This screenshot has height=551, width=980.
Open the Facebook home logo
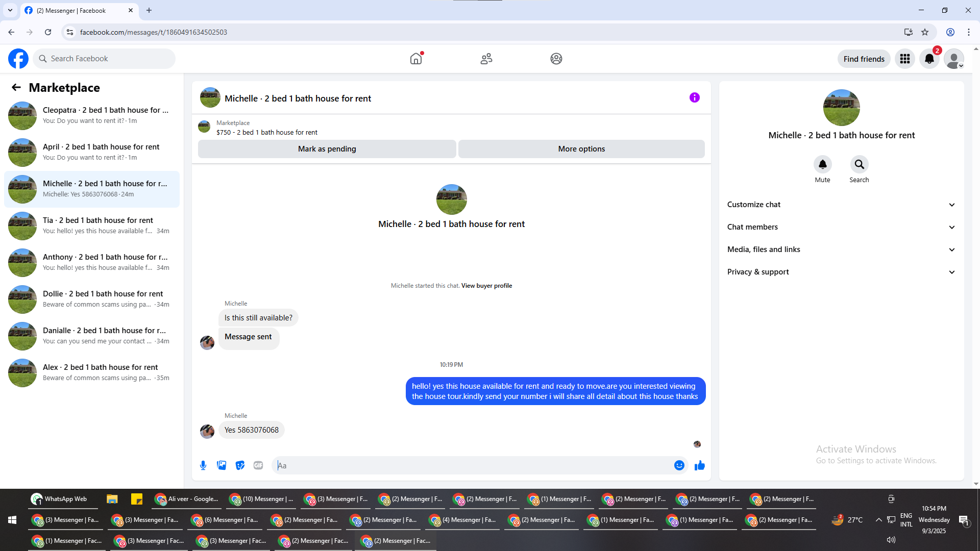pyautogui.click(x=18, y=59)
